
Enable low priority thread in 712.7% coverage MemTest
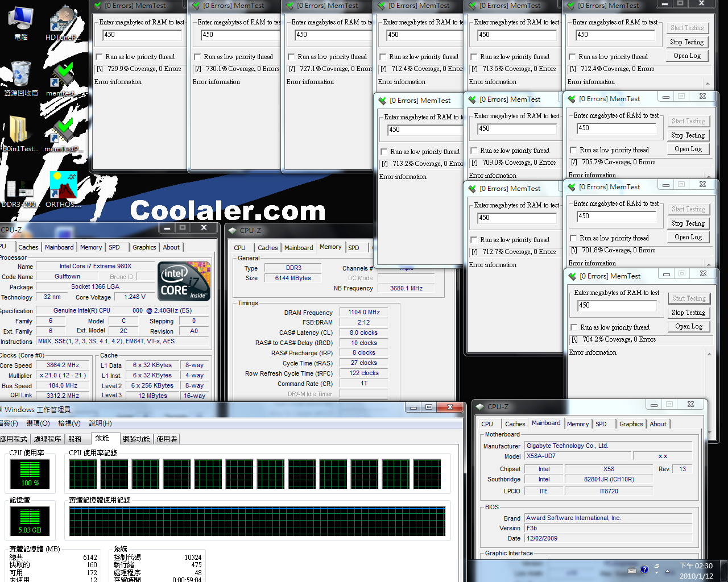tap(474, 240)
